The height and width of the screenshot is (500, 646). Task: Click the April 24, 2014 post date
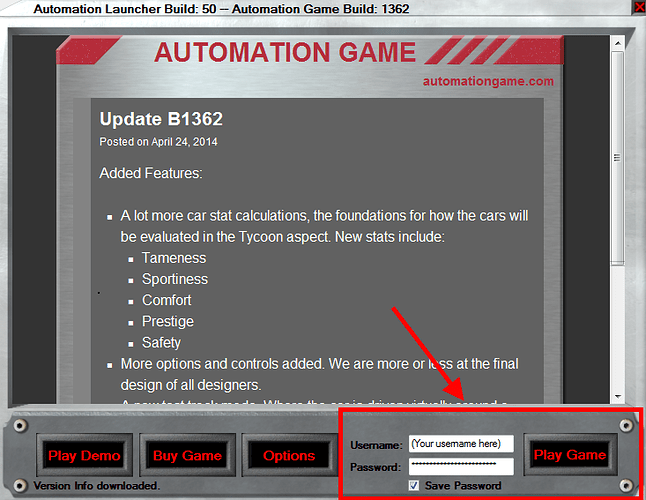[184, 142]
